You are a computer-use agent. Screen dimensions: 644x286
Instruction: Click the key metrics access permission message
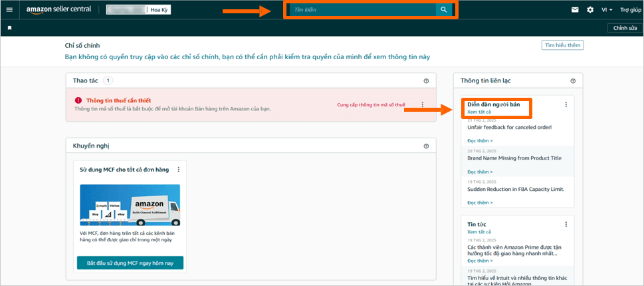point(248,57)
